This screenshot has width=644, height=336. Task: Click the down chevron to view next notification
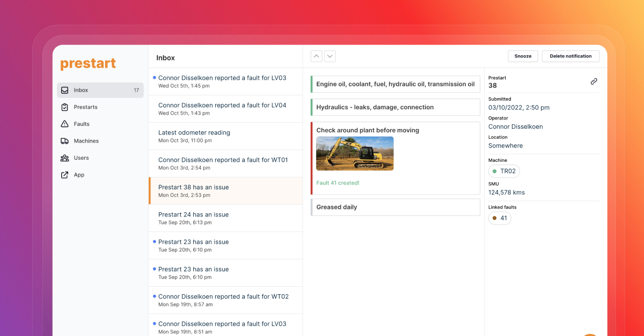click(330, 56)
